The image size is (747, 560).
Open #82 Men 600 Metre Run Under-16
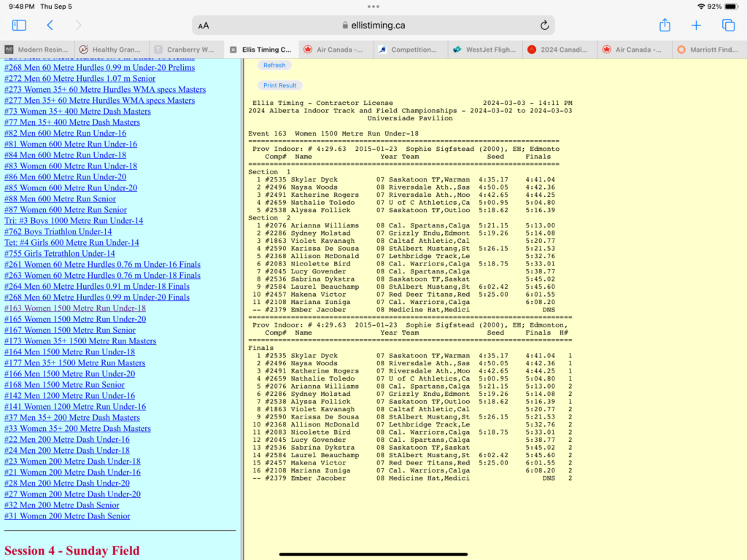[65, 133]
